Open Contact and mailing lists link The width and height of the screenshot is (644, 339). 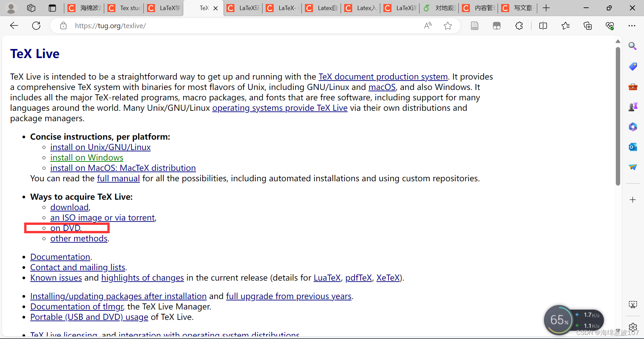click(x=77, y=267)
